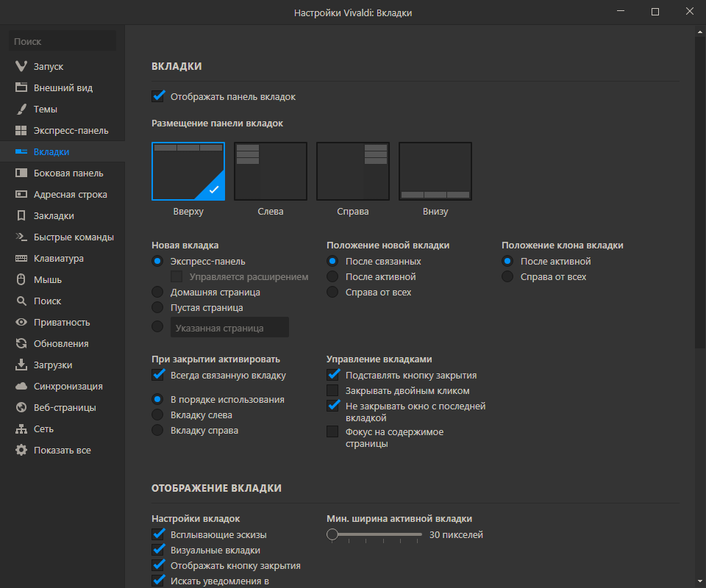Select Вверху tab bar placement thumbnail
The image size is (706, 588).
pos(188,171)
